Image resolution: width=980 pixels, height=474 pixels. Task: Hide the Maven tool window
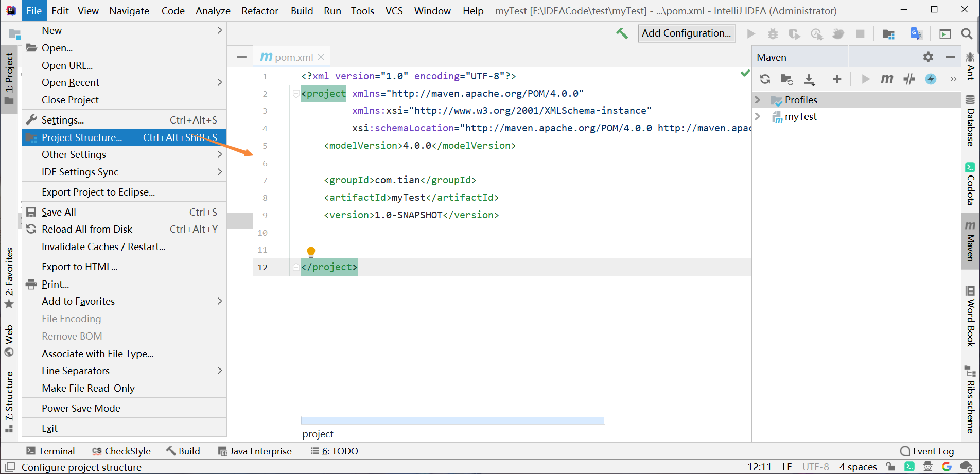click(x=950, y=57)
